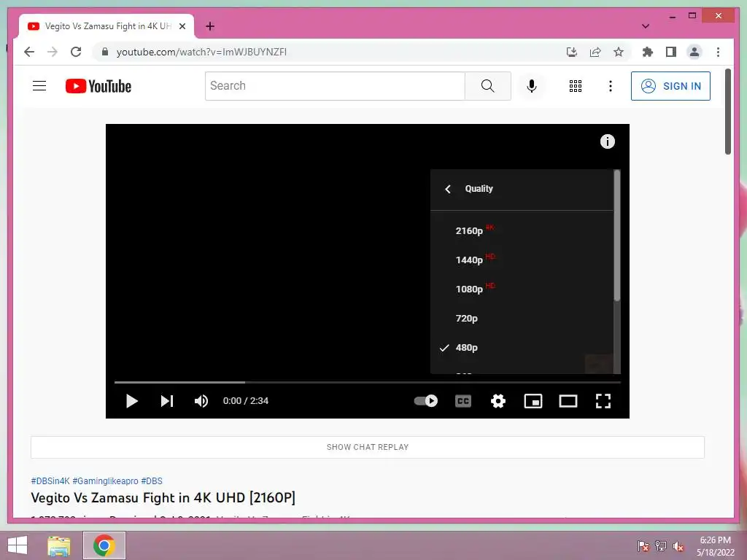Open the taskbar clock showing 6:26 PM
The width and height of the screenshot is (747, 560).
tap(715, 546)
